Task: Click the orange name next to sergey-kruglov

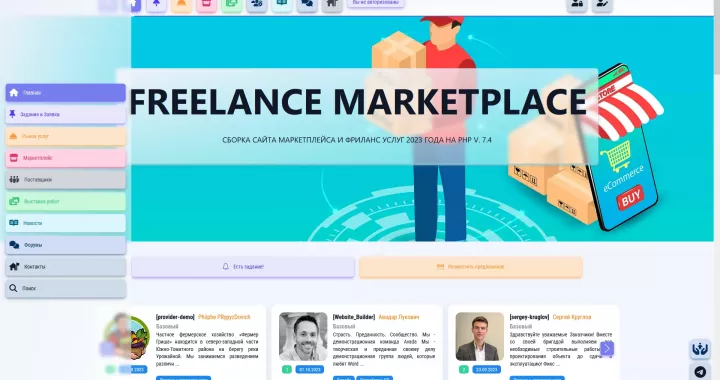Action: click(x=572, y=317)
